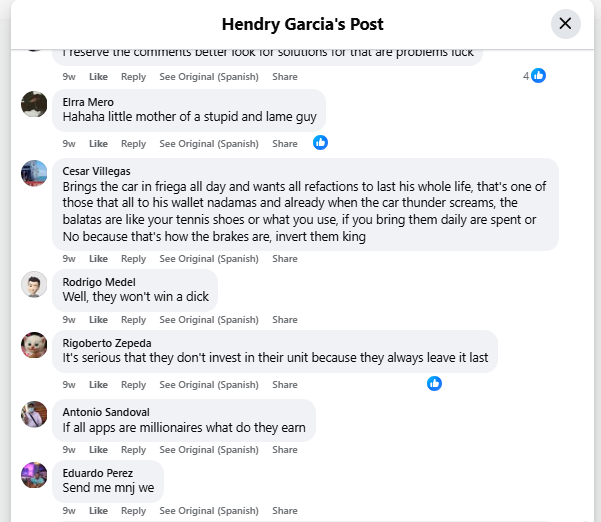
Task: View like reaction on Rigoberto Zepeda's comment
Action: click(x=434, y=383)
